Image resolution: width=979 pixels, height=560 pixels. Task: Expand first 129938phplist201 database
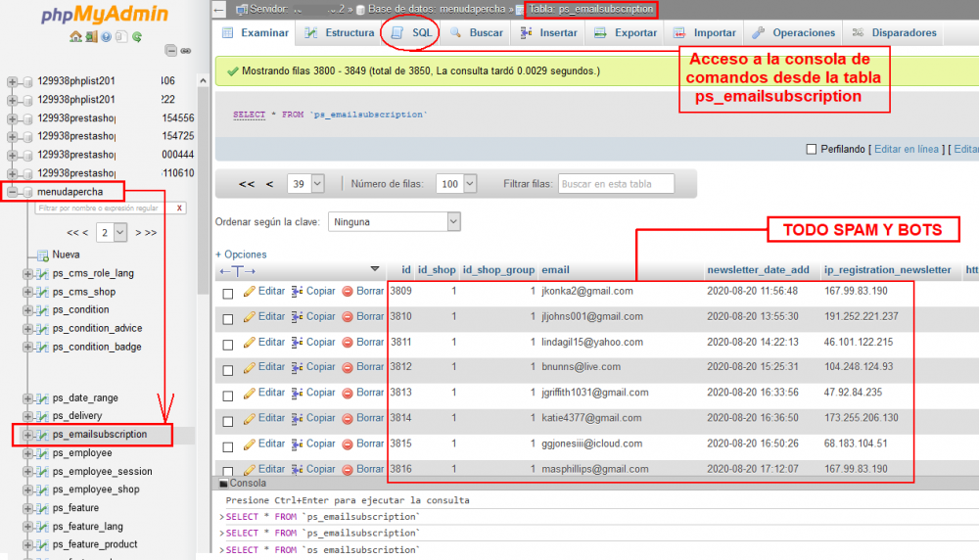(12, 81)
